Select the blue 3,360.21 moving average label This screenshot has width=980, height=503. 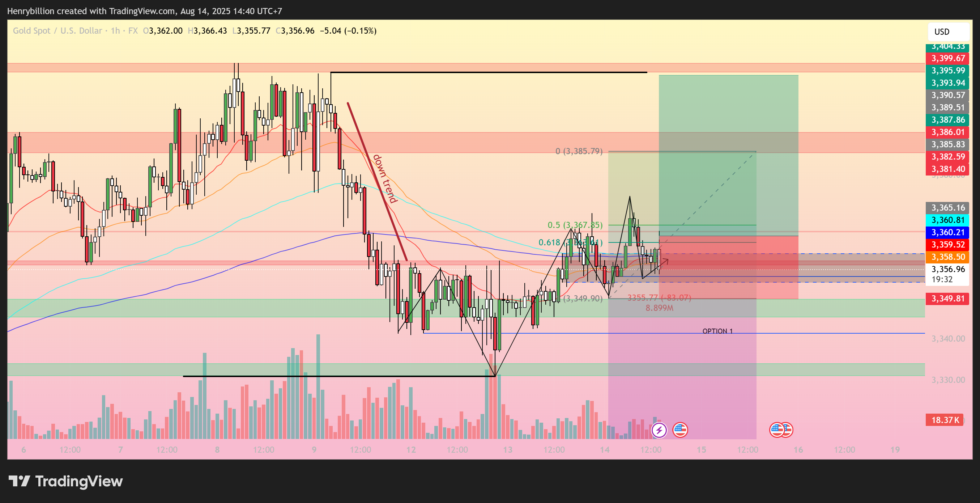pyautogui.click(x=947, y=232)
